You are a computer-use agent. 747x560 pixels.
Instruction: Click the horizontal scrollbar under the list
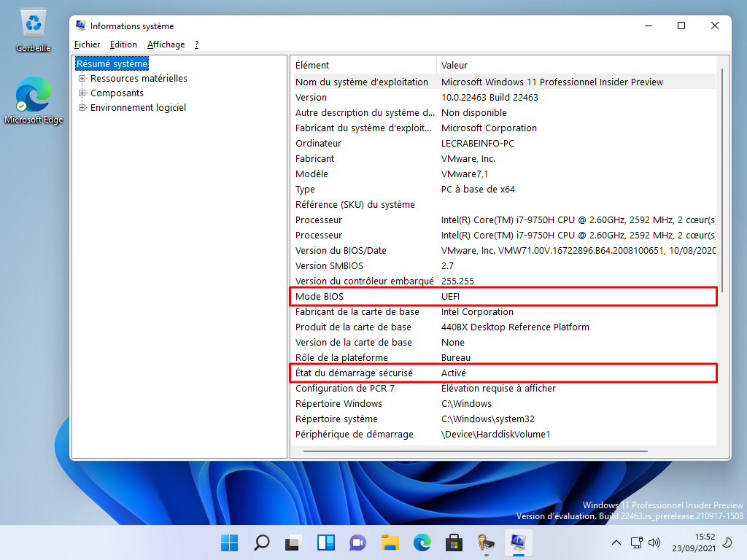[475, 451]
